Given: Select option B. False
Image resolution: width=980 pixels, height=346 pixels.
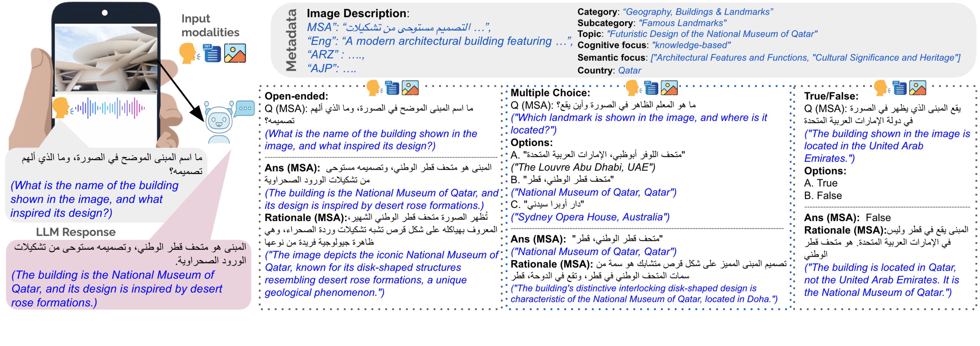Looking at the screenshot, I should click(x=823, y=195).
